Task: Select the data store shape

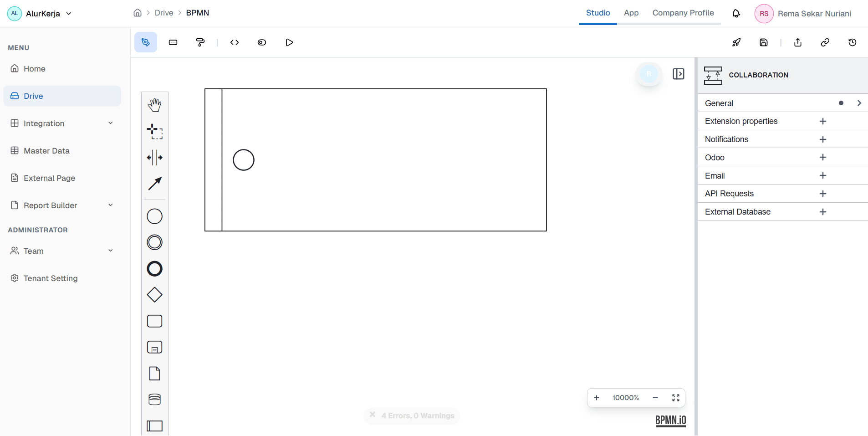Action: tap(154, 399)
